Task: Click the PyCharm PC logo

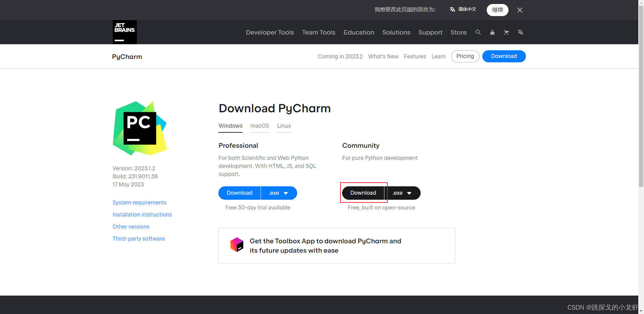Action: [x=140, y=128]
